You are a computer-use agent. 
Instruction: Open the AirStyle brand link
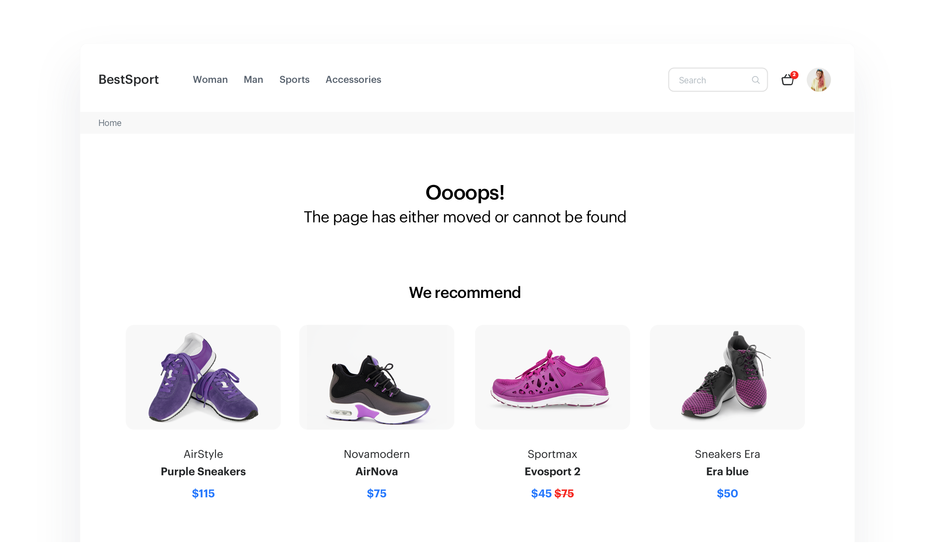203,454
